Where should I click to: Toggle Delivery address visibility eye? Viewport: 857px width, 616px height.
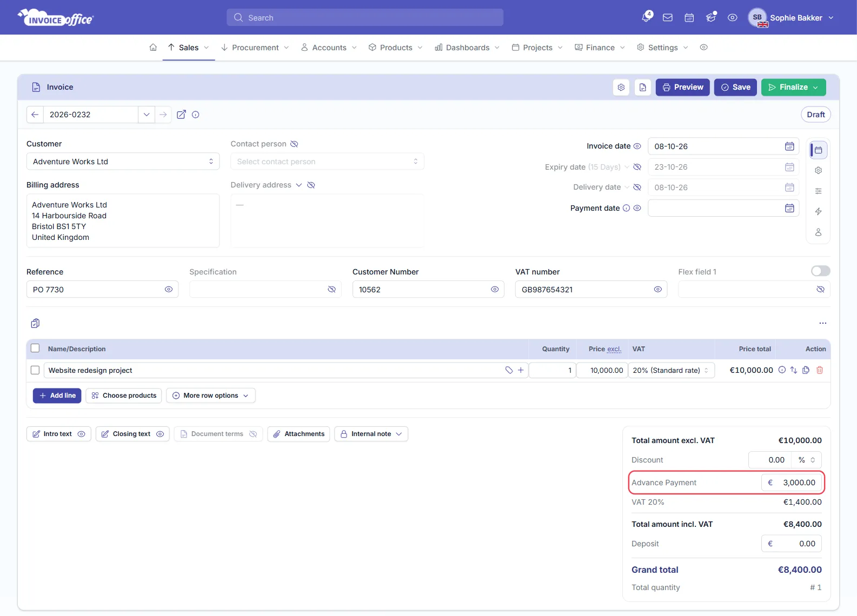[311, 185]
